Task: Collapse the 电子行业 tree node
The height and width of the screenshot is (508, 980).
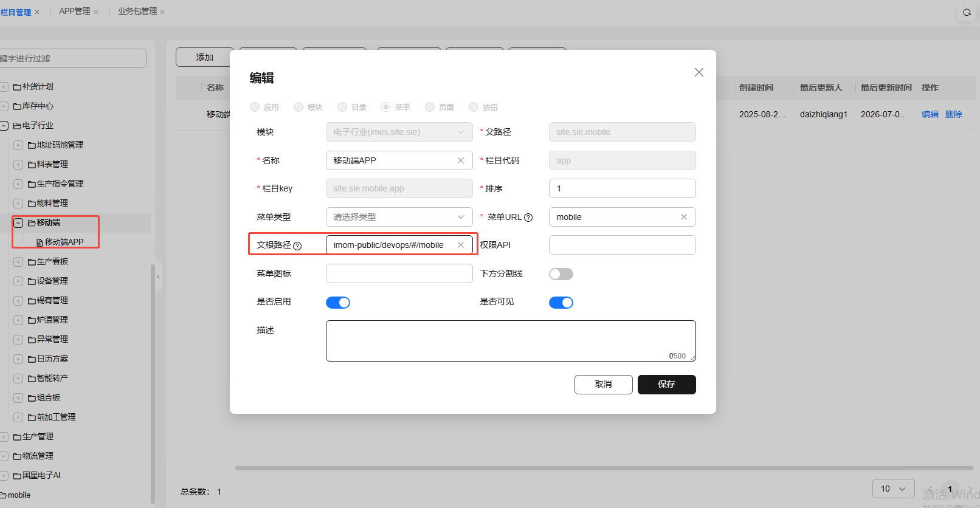Action: click(x=4, y=126)
